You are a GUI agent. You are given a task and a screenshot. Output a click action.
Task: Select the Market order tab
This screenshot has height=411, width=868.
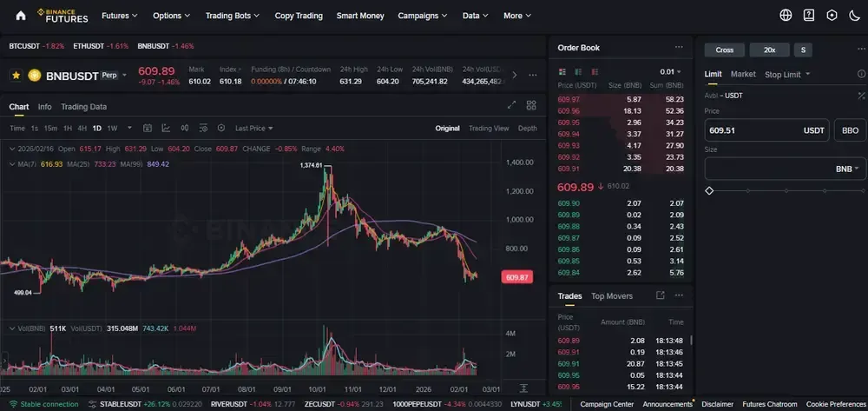pos(743,74)
